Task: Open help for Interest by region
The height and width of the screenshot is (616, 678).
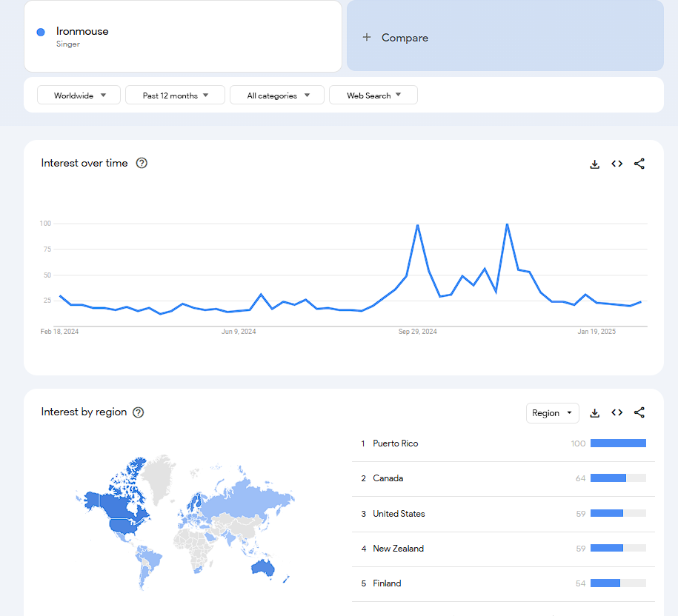Action: pyautogui.click(x=138, y=412)
